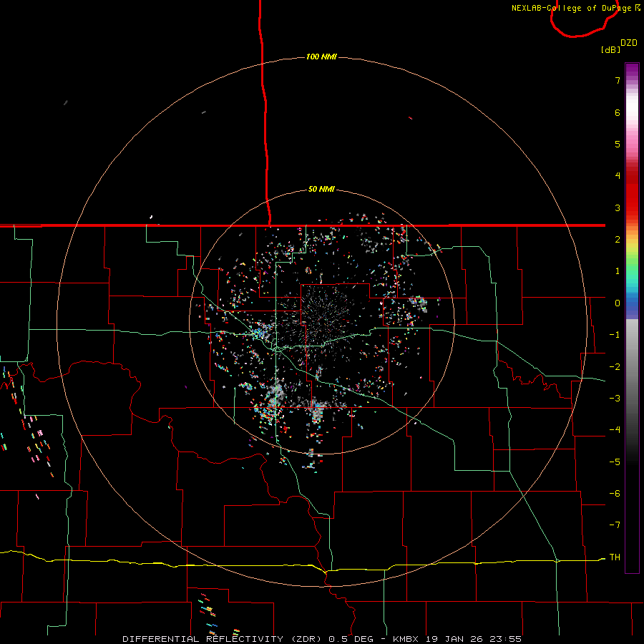Click the KMBX 19 JAN 26 23:55 timestamp
The height and width of the screenshot is (644, 644).
457,639
